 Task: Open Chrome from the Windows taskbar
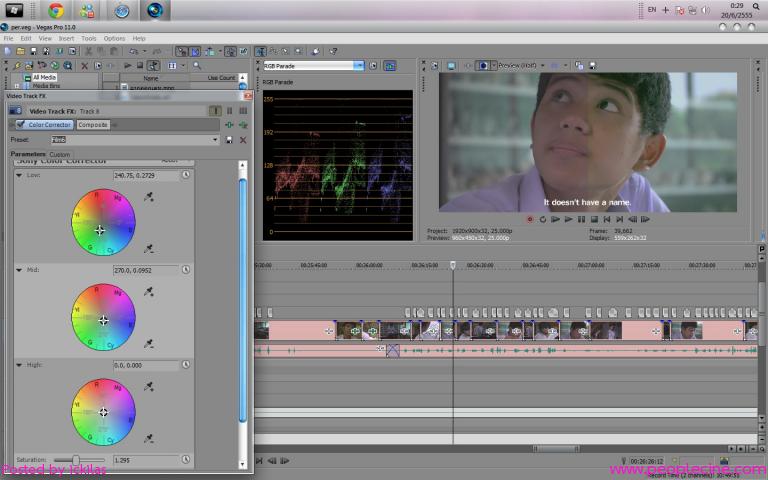[56, 10]
